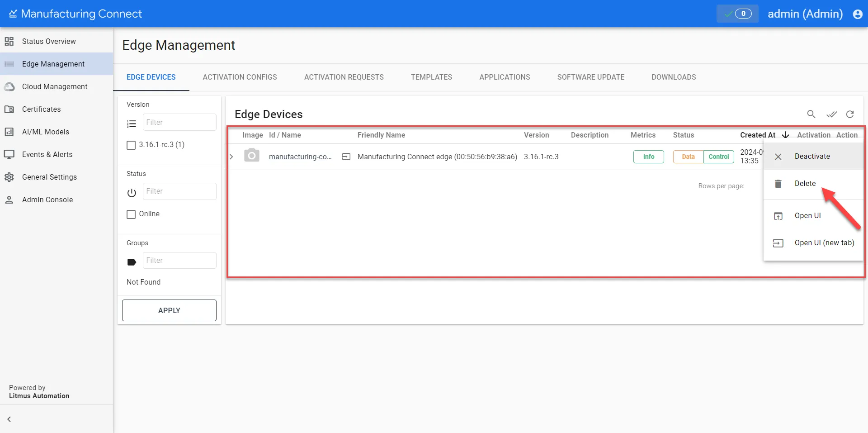Click the orange Data status button
Screen dimensions: 868x433
coord(688,157)
